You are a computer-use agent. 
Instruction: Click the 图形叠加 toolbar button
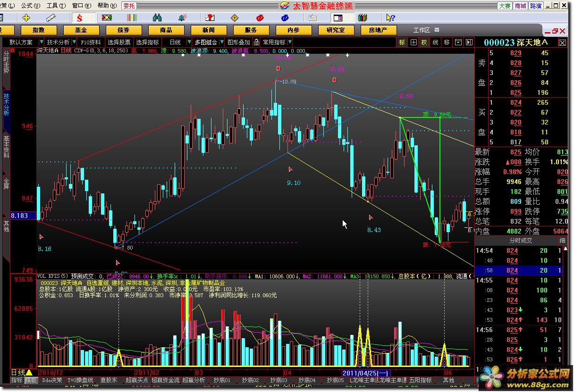(239, 42)
